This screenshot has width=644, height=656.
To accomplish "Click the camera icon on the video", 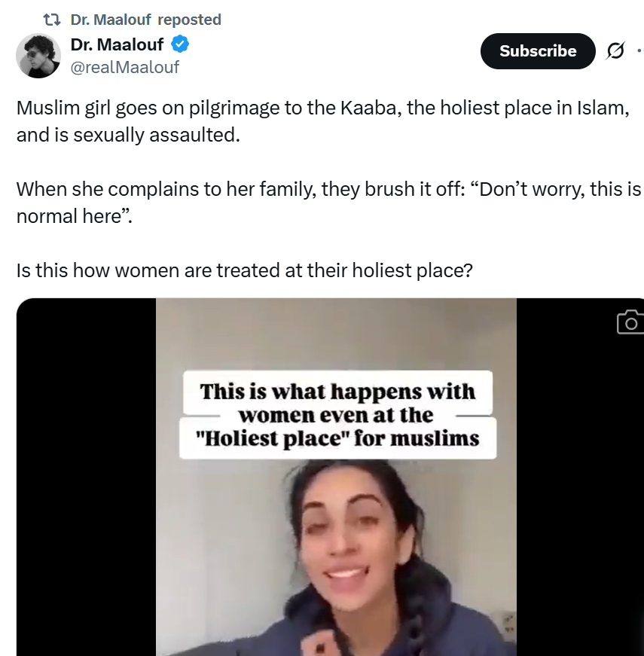I will pos(630,322).
